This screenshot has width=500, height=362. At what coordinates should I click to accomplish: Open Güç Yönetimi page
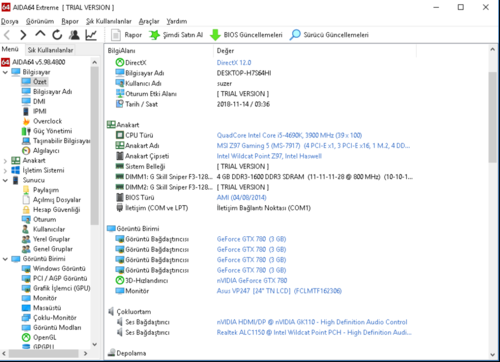coord(47,131)
